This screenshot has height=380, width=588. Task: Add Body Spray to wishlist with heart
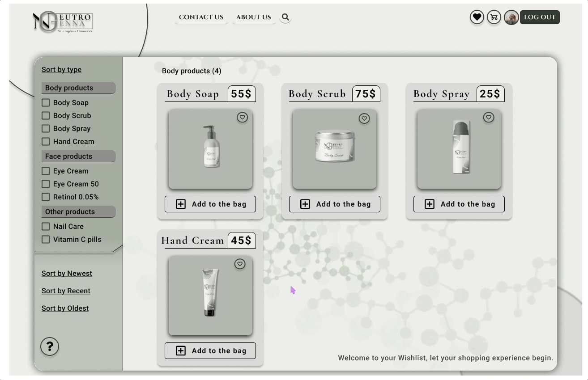coord(489,117)
